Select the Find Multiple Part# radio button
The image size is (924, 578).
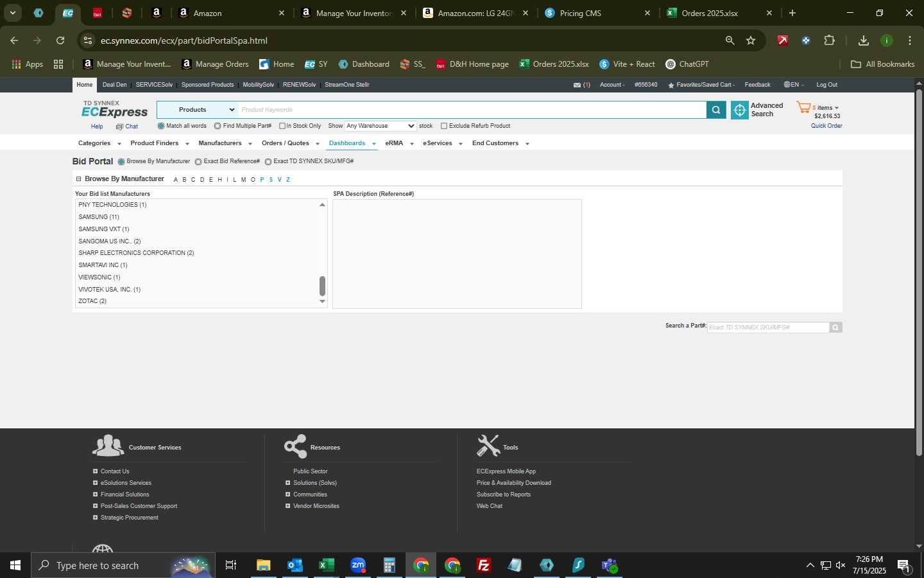point(218,126)
